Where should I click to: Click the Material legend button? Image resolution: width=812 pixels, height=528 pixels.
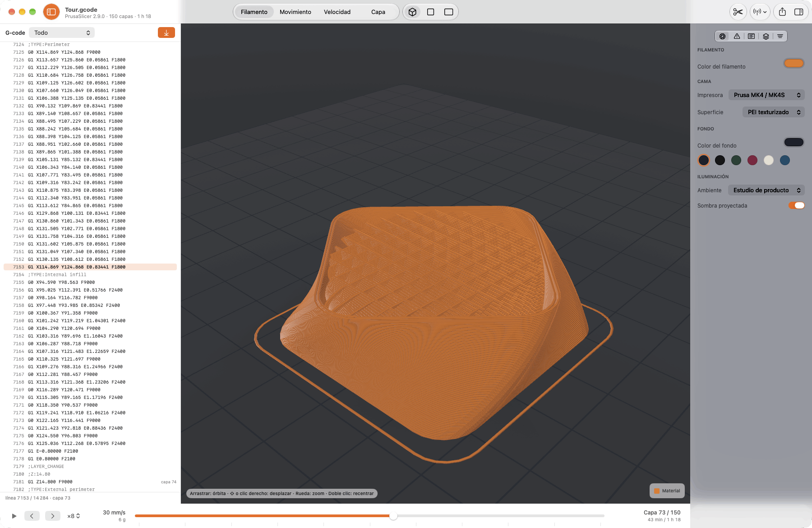667,491
